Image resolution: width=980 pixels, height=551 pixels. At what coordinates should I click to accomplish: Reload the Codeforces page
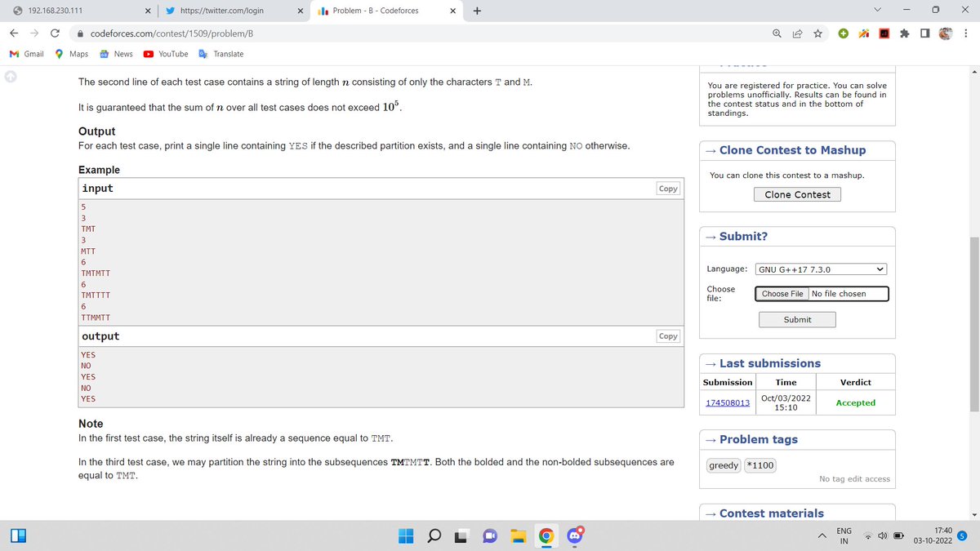click(55, 33)
